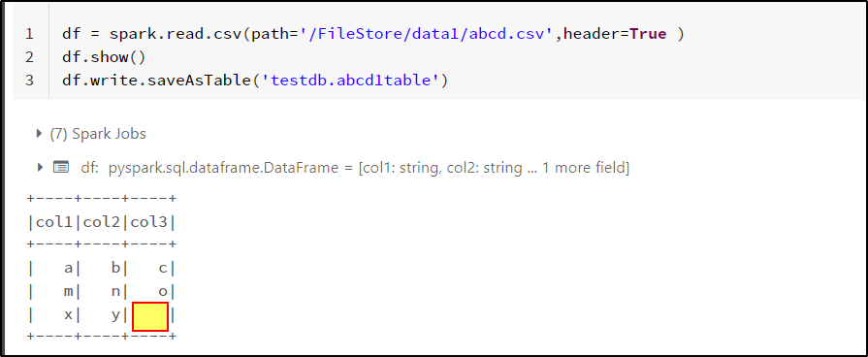Click the value 'o' in col3
Viewport: 868px width, 357px height.
point(163,292)
